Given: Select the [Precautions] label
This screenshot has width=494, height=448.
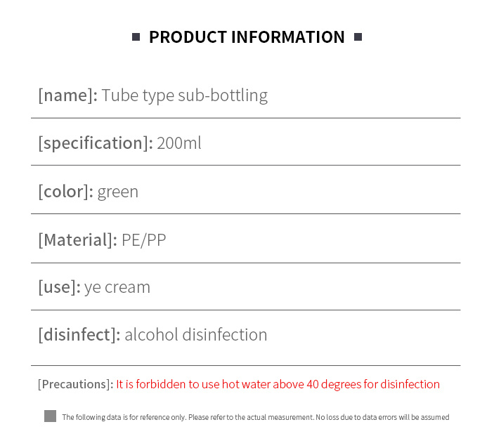Looking at the screenshot, I should click(76, 384).
